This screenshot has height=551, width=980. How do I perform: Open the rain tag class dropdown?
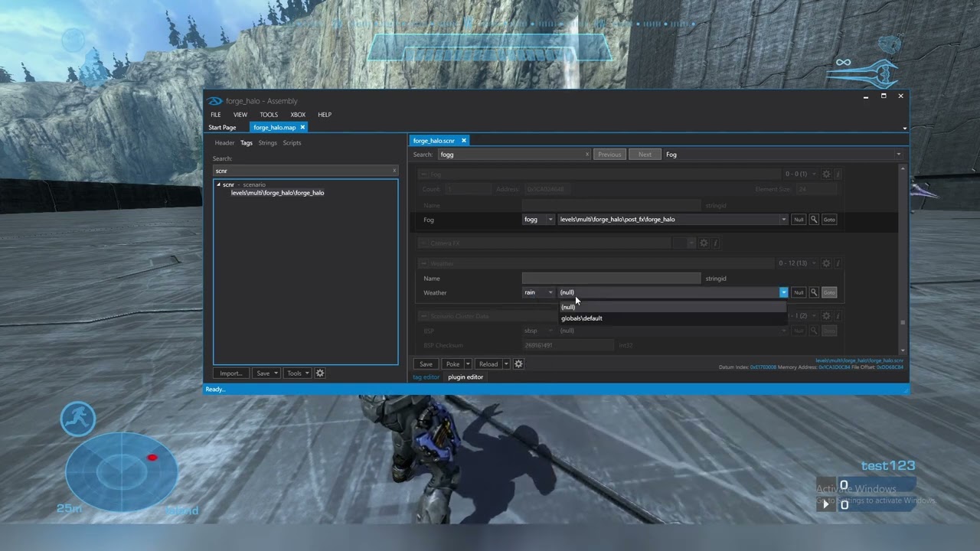(550, 292)
